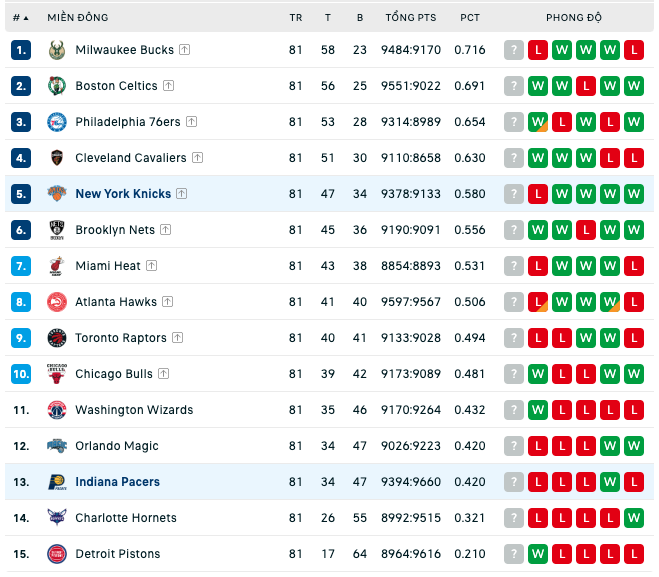Click promotion arrow icon beside Miami Heat
The height and width of the screenshot is (577, 659).
pos(152,266)
